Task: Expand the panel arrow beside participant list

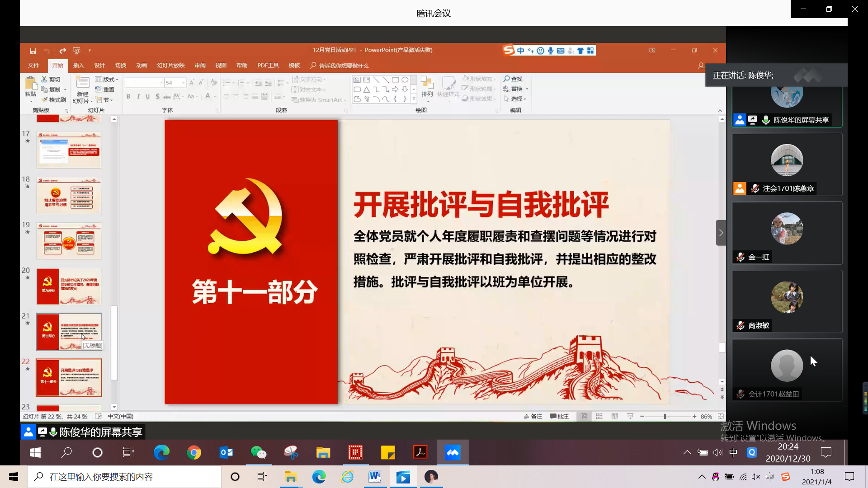Action: (721, 233)
